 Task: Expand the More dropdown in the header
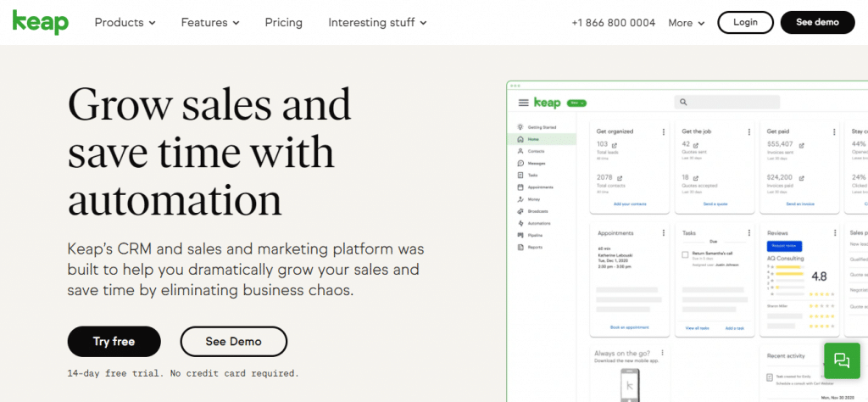point(687,23)
